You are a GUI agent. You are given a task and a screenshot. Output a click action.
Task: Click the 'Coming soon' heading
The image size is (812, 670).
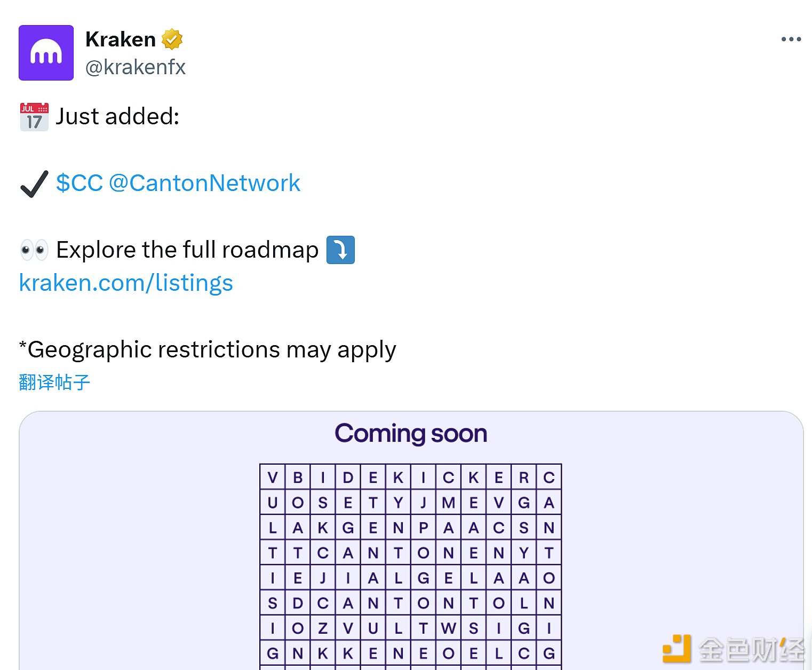coord(410,433)
